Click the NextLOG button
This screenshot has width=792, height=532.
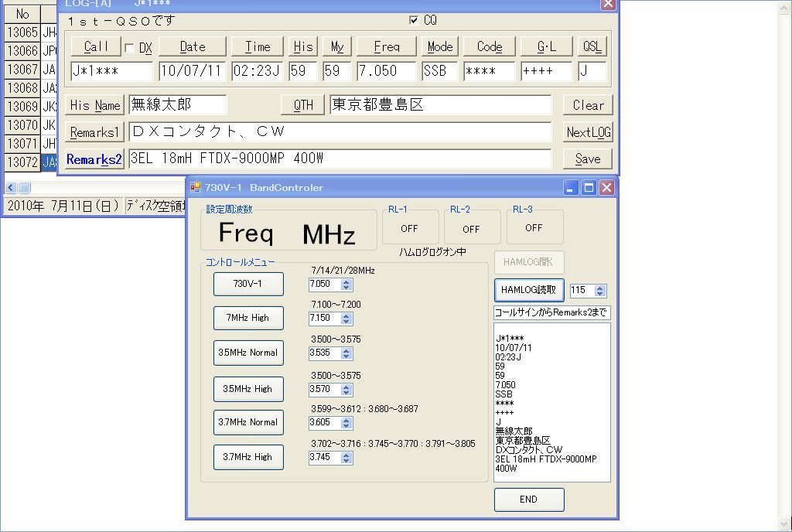click(588, 132)
